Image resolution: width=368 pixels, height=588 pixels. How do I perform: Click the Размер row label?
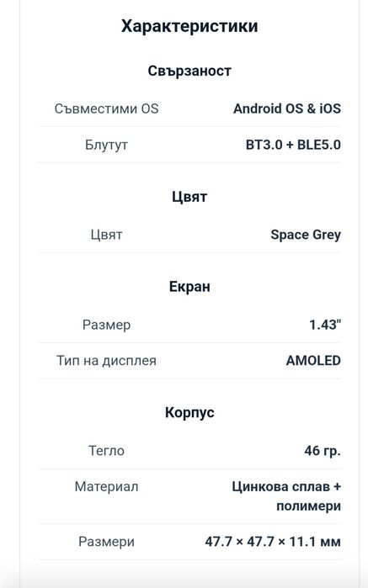click(x=106, y=326)
